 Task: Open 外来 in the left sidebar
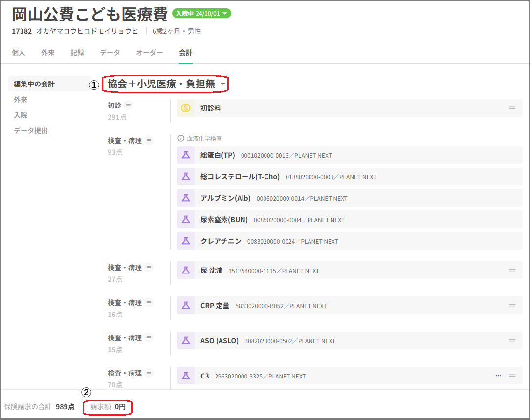21,100
